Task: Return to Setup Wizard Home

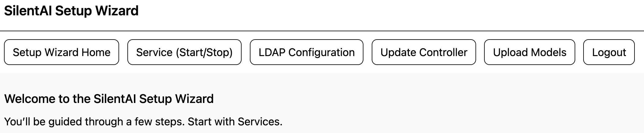Action: pos(61,52)
